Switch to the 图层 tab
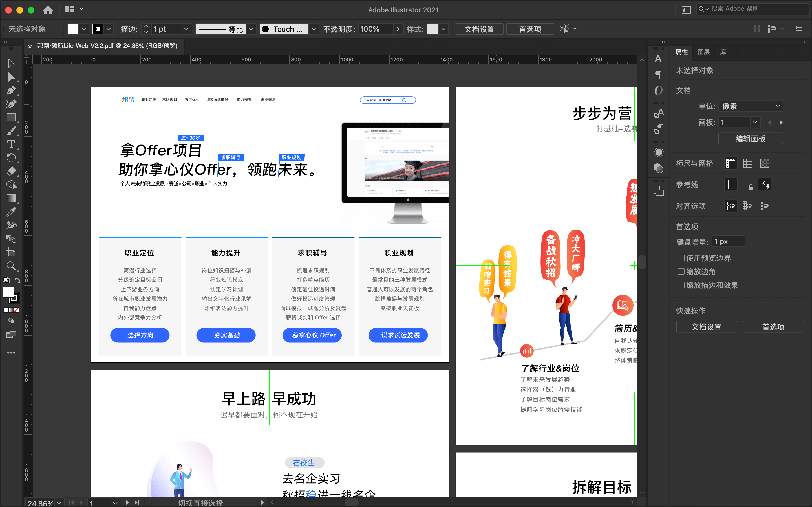This screenshot has height=507, width=812. [x=703, y=52]
